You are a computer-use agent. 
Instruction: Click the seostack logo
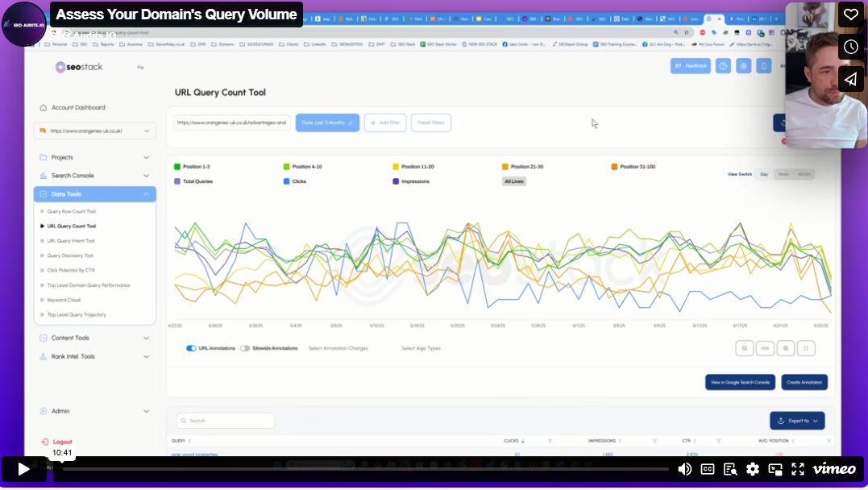point(77,68)
